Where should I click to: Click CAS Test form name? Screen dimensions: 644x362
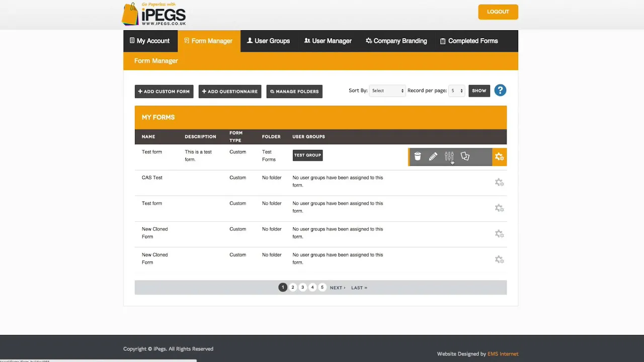tap(152, 177)
